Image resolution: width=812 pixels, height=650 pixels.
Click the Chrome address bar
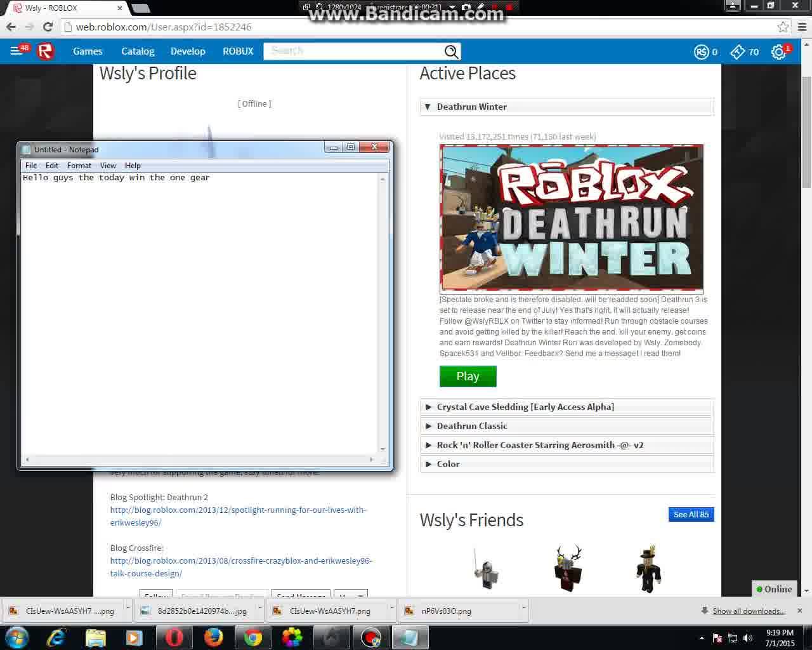(x=419, y=27)
